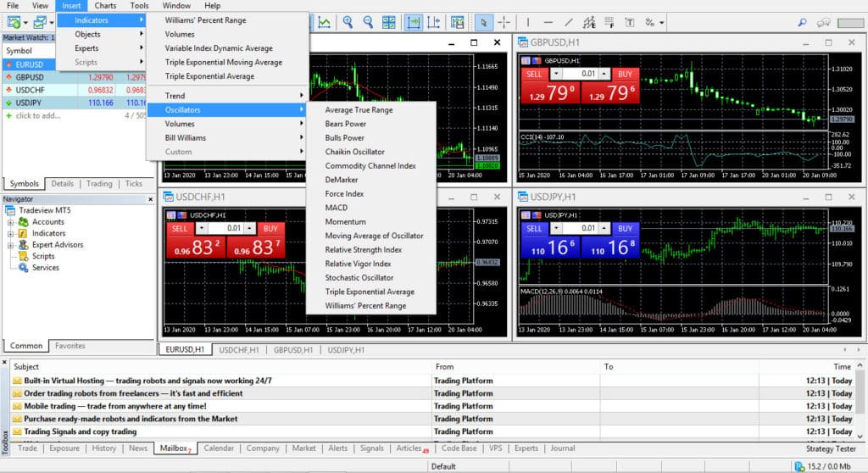Image resolution: width=868 pixels, height=473 pixels.
Task: Click the tile windows grid icon
Action: (x=389, y=22)
